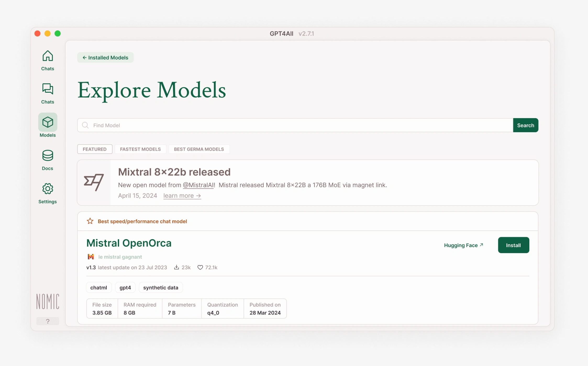Click the question mark help button
Screen dimensions: 588x366
point(48,321)
